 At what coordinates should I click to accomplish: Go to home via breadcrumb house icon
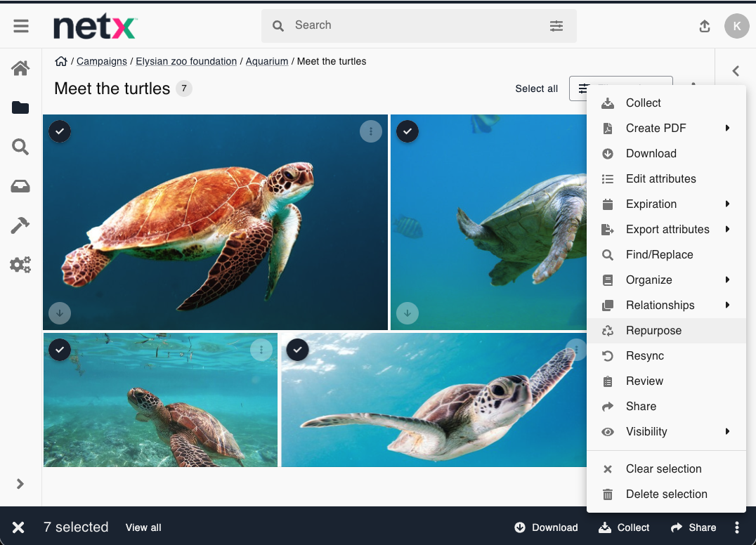61,61
